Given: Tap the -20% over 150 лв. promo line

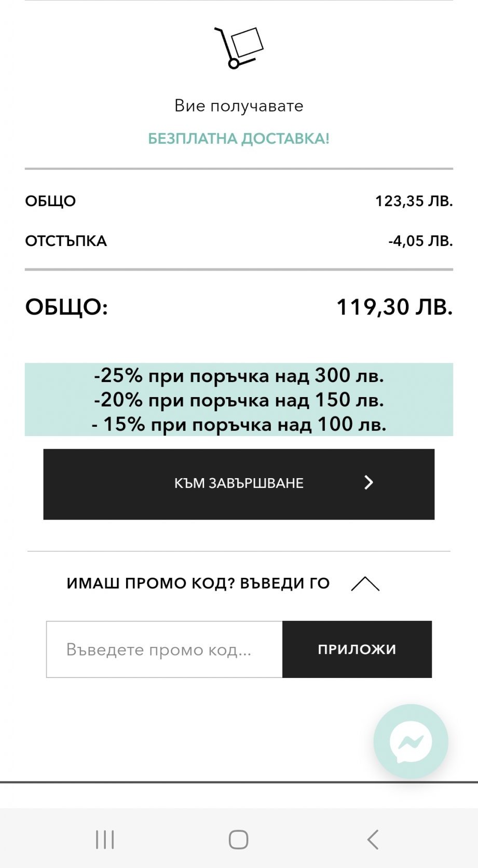Looking at the screenshot, I should pyautogui.click(x=239, y=400).
